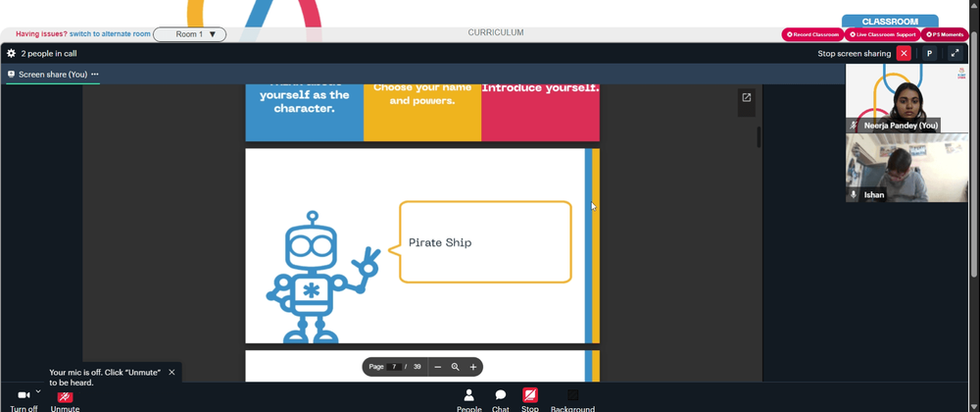Click the Pirate Ship text
This screenshot has width=980, height=412.
[x=440, y=242]
